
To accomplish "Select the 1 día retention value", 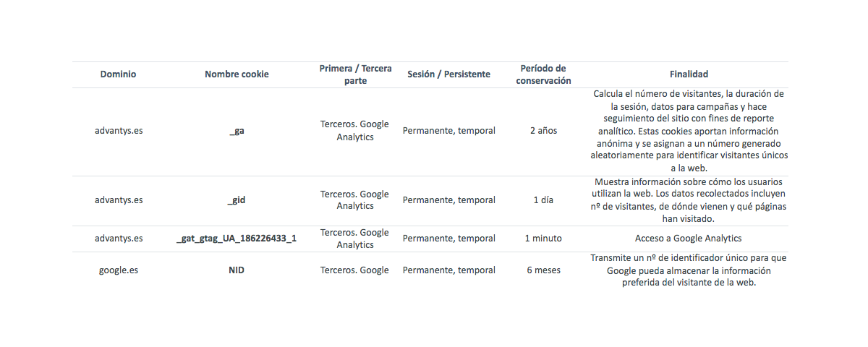I will (543, 200).
